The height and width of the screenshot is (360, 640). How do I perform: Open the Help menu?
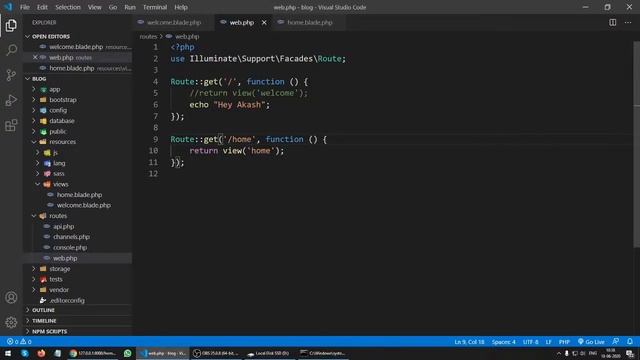[181, 7]
